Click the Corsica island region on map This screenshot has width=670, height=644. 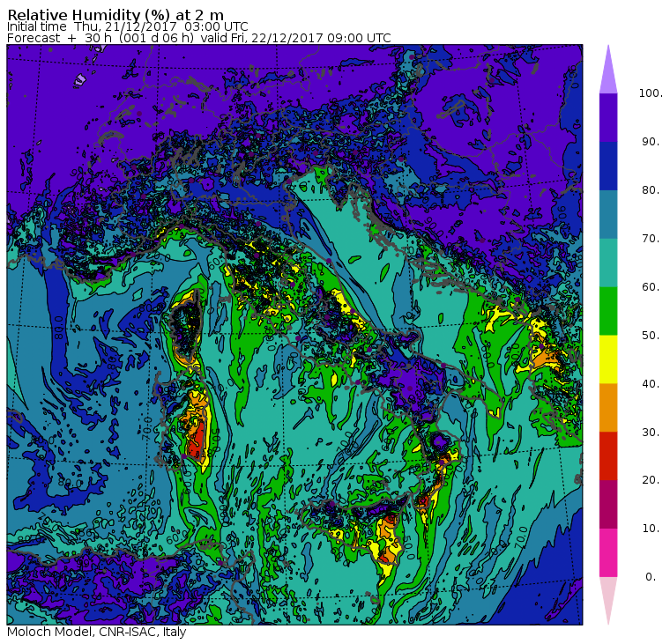187,326
